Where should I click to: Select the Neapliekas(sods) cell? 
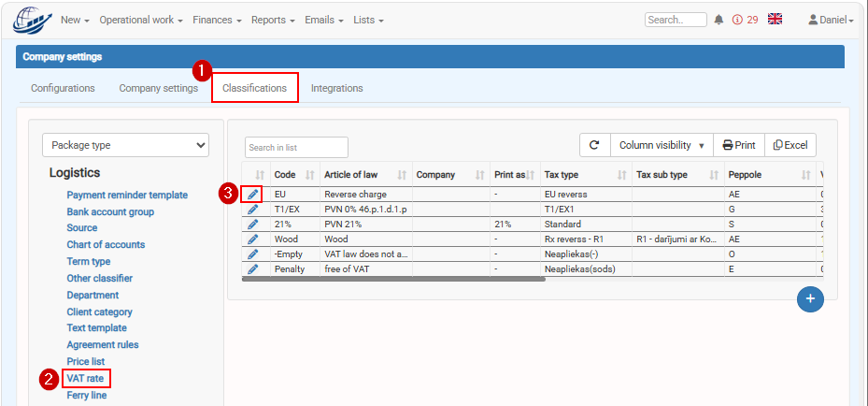586,269
